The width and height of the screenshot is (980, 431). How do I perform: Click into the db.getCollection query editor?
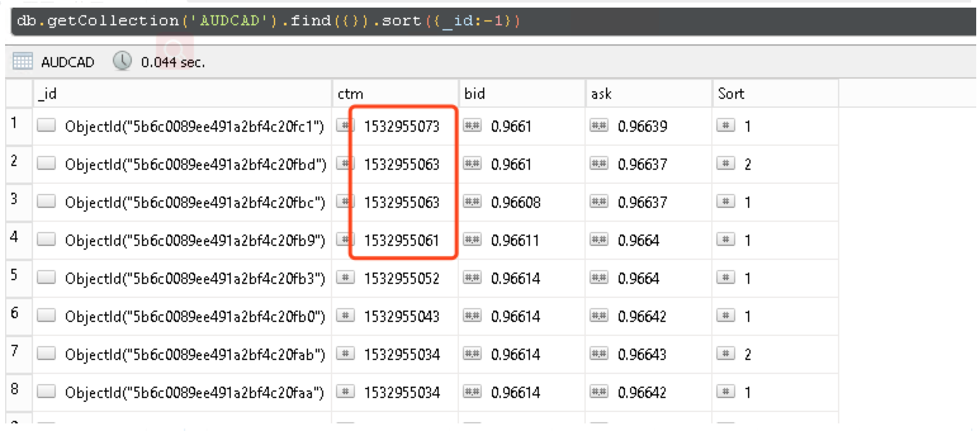[493, 21]
